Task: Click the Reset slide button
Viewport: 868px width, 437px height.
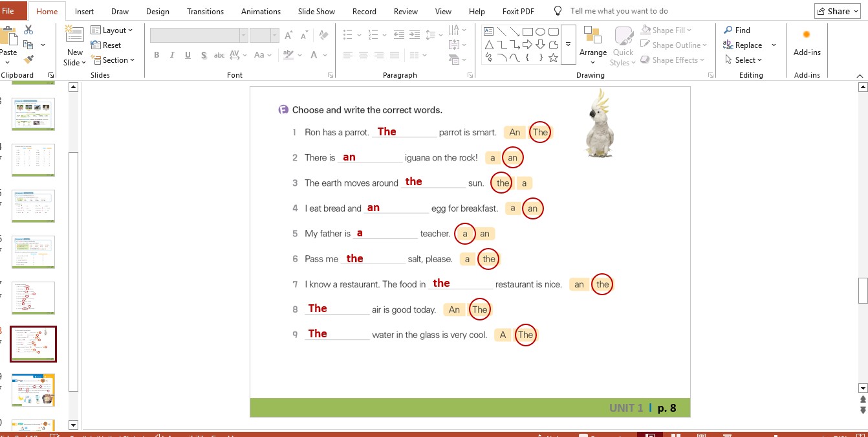Action: [107, 45]
